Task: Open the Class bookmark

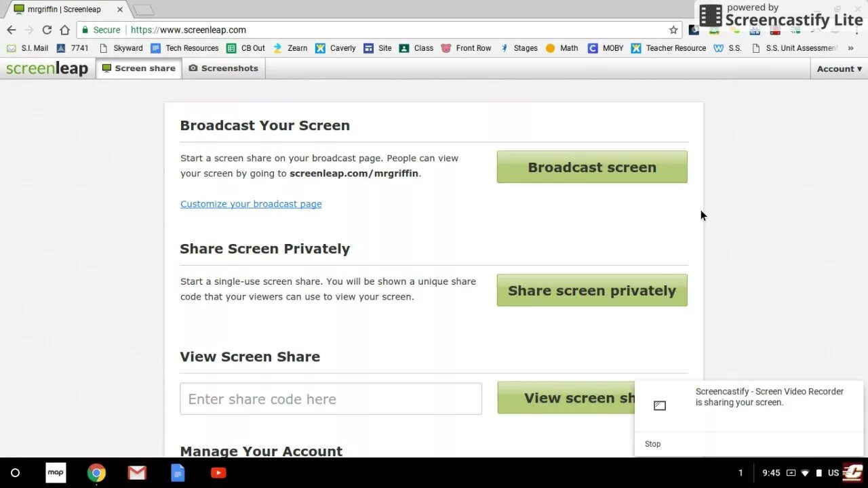Action: [x=416, y=48]
